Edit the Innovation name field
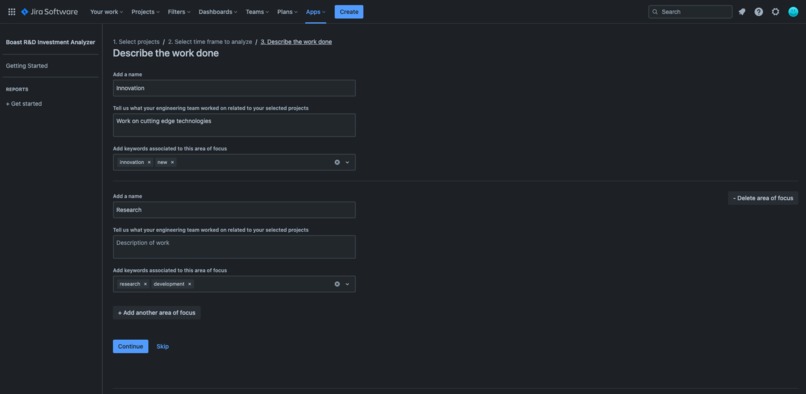 (x=234, y=88)
